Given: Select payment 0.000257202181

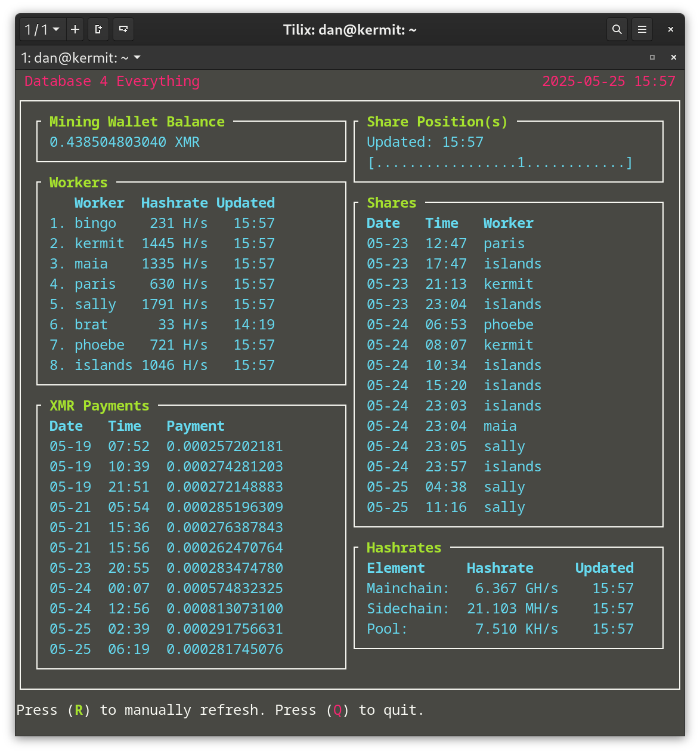Looking at the screenshot, I should (x=225, y=446).
